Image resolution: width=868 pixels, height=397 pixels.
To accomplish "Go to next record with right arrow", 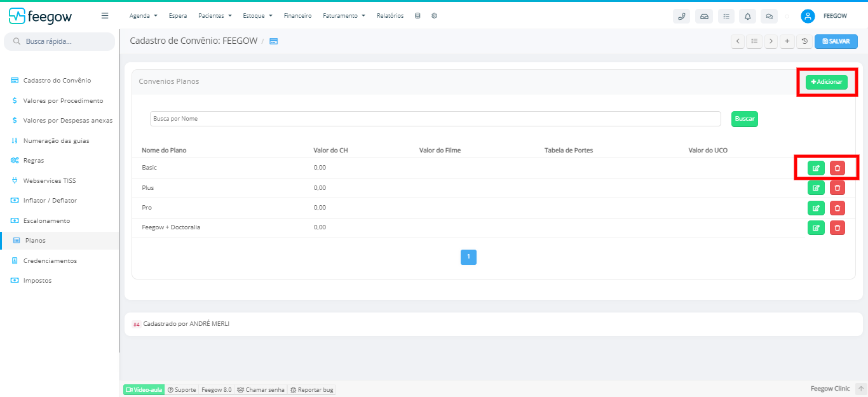I will pos(771,41).
